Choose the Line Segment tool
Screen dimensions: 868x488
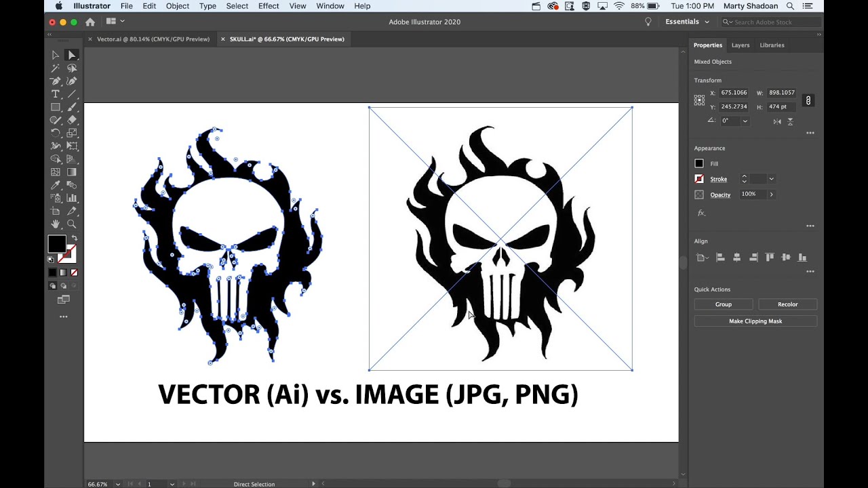(72, 94)
